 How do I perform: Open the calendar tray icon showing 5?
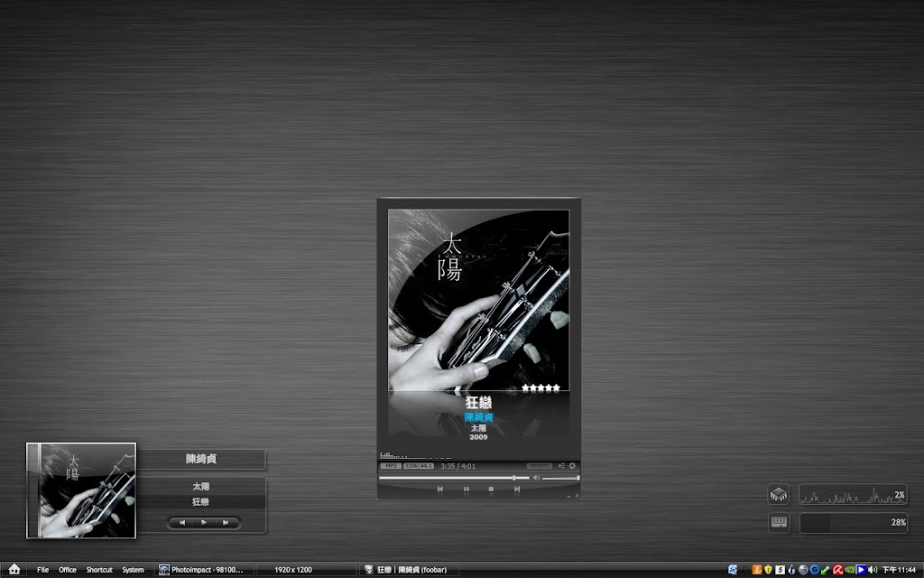pos(781,570)
